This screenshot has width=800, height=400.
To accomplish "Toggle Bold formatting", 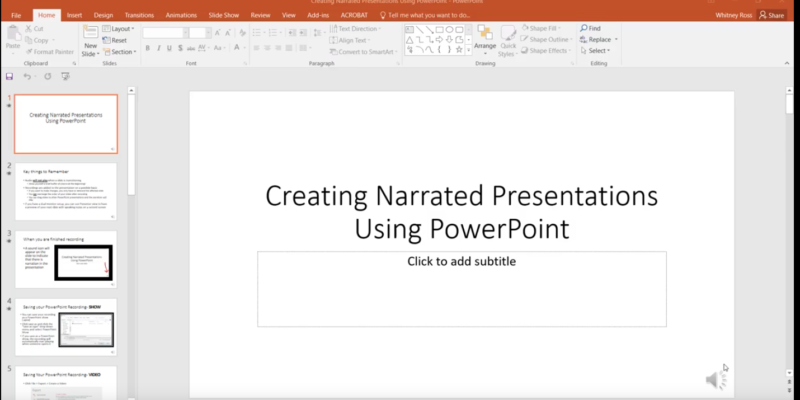I will point(148,48).
